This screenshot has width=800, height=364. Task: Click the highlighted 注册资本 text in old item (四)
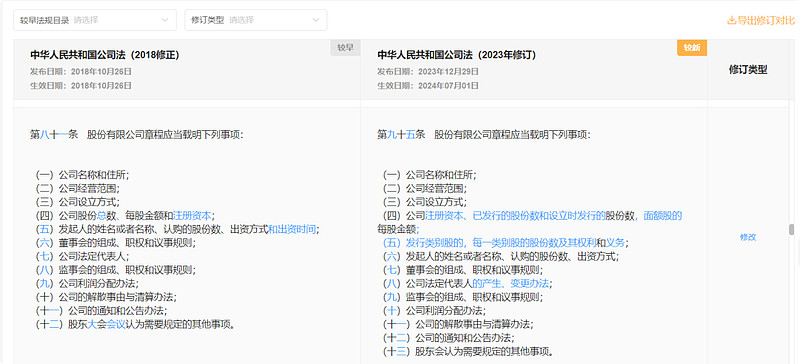coord(192,215)
